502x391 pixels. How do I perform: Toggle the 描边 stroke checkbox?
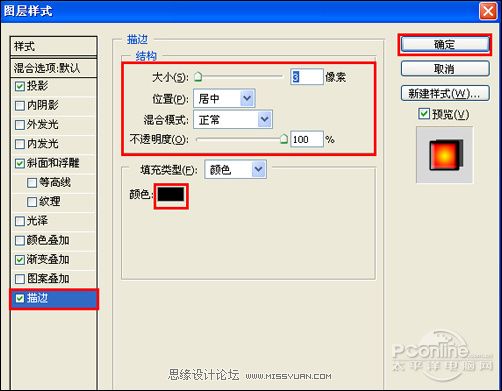click(x=20, y=298)
